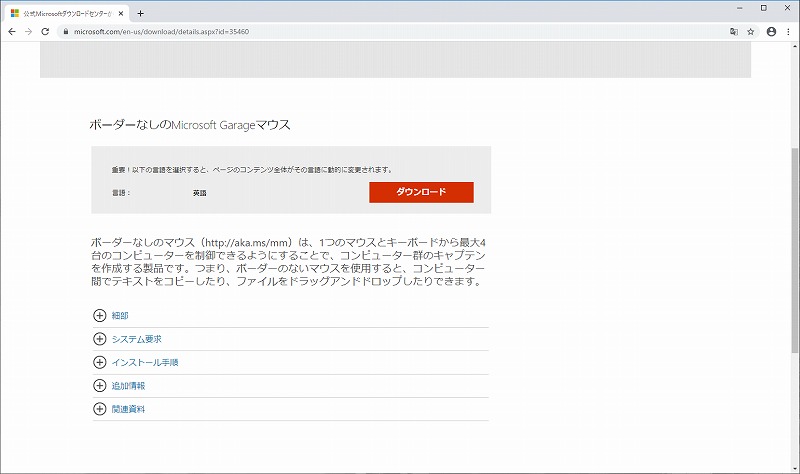Maximize the Chrome window
The image size is (800, 474).
(764, 8)
